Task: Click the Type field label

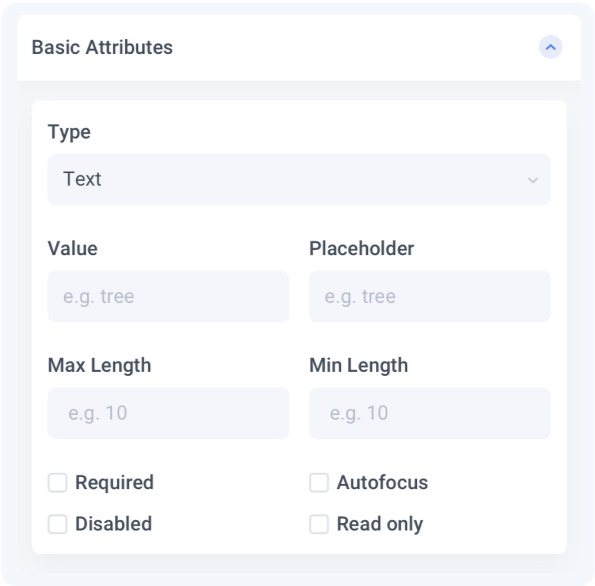Action: coord(69,133)
